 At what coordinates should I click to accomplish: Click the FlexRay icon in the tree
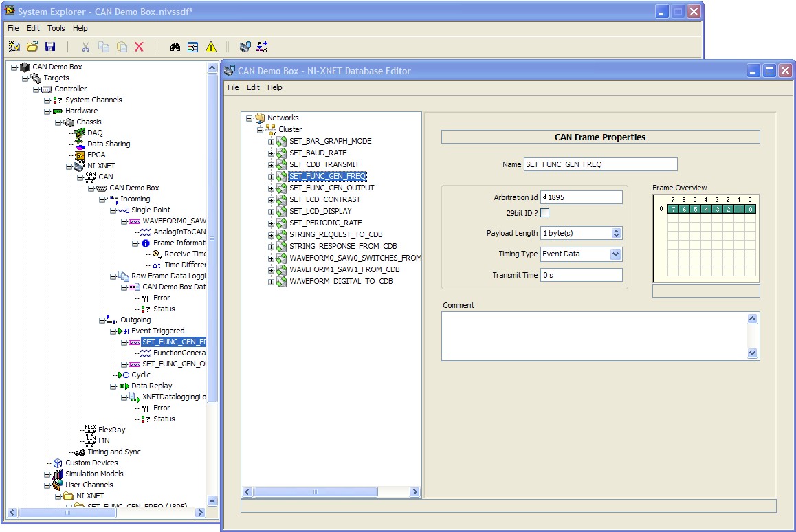[x=90, y=430]
